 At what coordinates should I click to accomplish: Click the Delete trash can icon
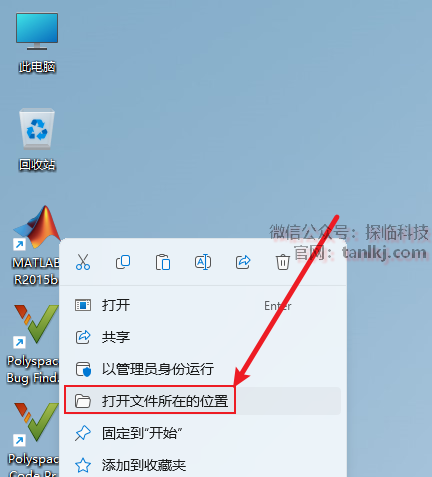point(283,262)
